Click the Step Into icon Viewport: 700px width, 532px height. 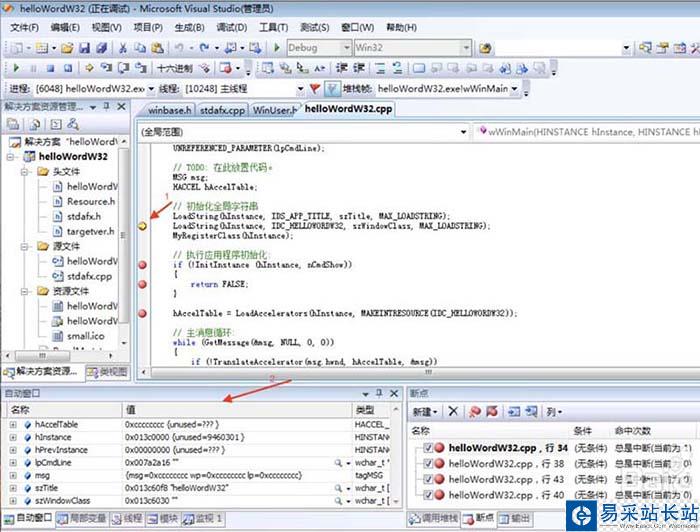pyautogui.click(x=106, y=68)
